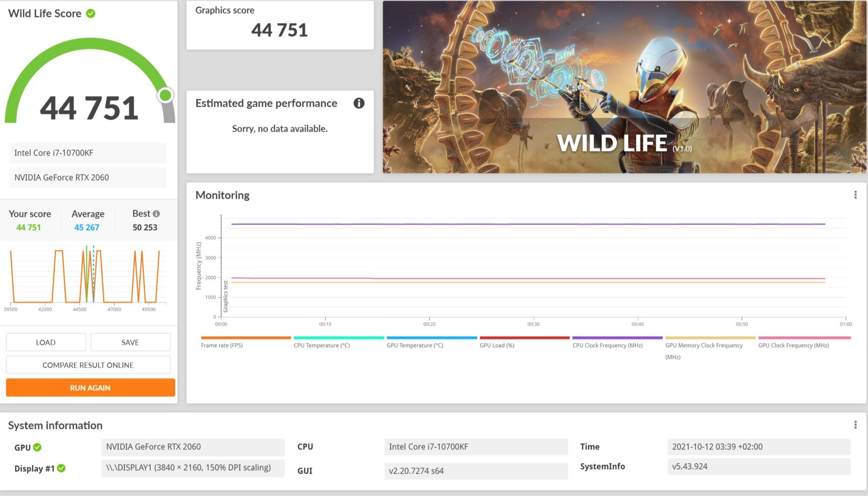The height and width of the screenshot is (496, 868).
Task: Click the 'Sorry, no data available.' message
Action: (x=280, y=128)
